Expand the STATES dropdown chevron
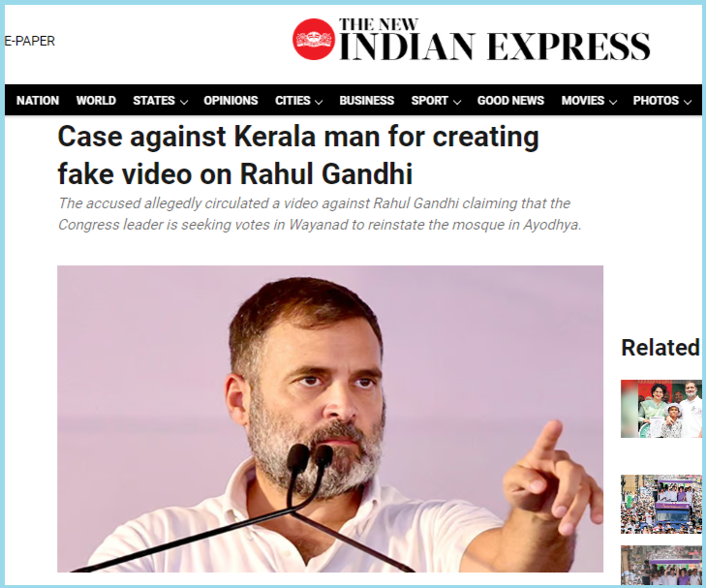The height and width of the screenshot is (588, 706). [x=184, y=102]
